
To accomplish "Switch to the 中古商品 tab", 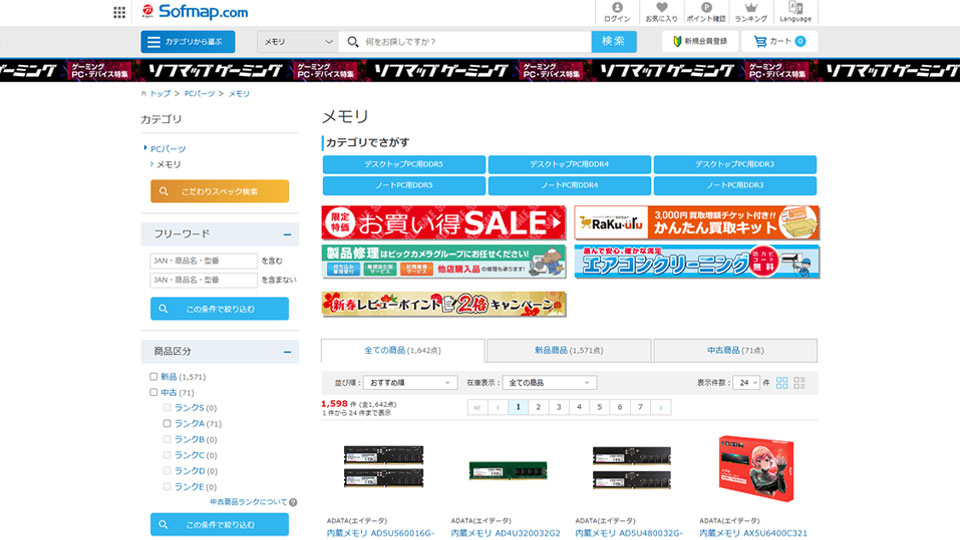I will [x=735, y=351].
